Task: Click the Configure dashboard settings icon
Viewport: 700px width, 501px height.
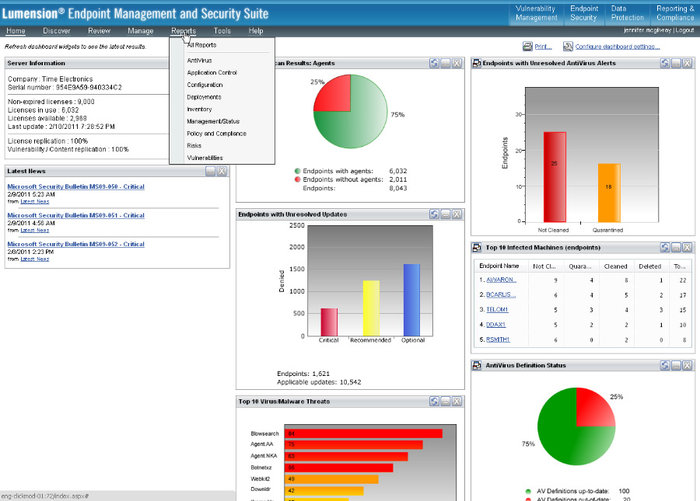Action: [x=568, y=46]
